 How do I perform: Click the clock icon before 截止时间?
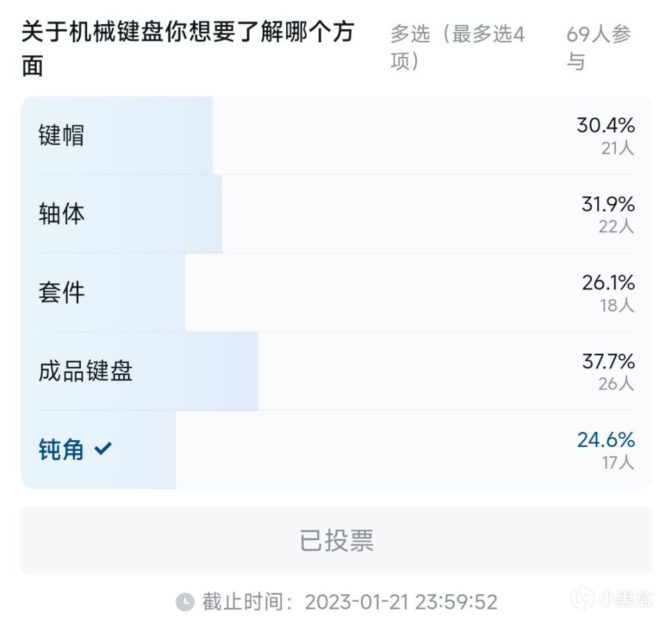tap(185, 602)
